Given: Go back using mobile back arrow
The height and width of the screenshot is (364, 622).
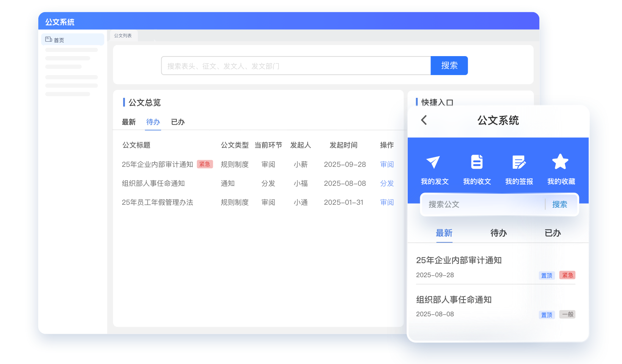Looking at the screenshot, I should point(424,120).
